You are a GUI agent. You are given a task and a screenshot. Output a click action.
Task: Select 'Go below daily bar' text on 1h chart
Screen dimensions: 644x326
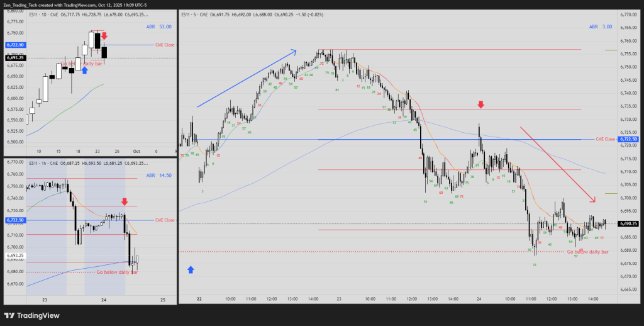117,272
